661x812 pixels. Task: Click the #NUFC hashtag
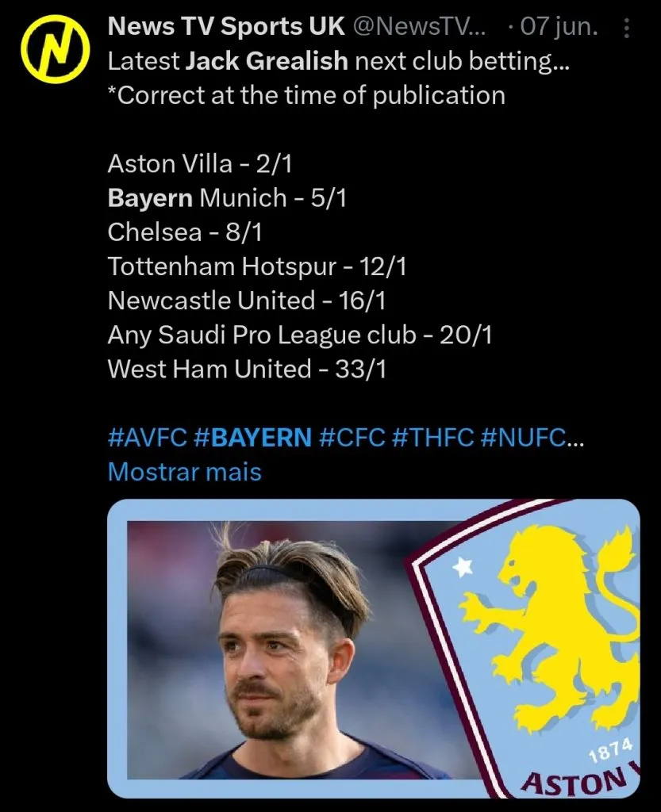pyautogui.click(x=525, y=437)
